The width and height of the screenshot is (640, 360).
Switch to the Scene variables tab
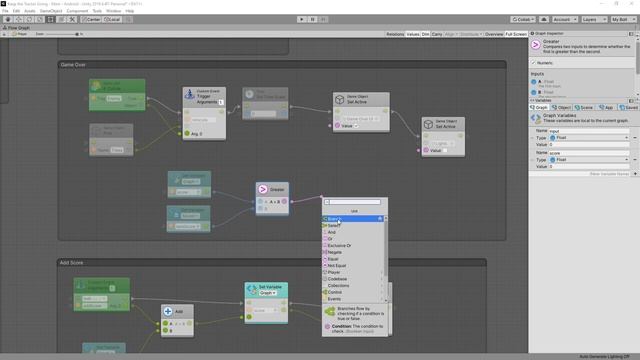pyautogui.click(x=584, y=107)
